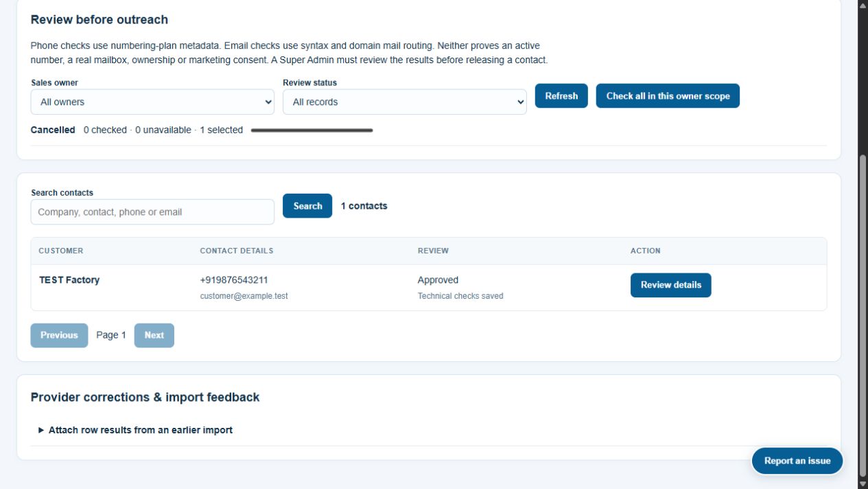Click the scrollbar up arrow

863,4
